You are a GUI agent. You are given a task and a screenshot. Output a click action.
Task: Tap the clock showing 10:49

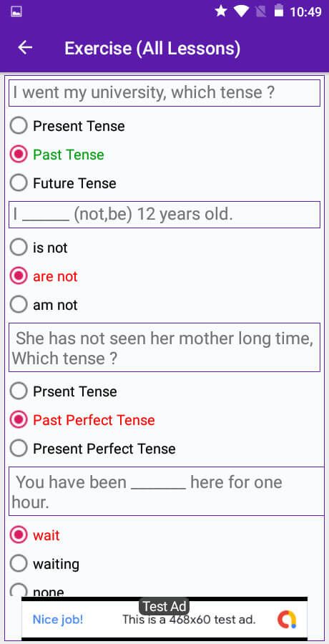pos(305,12)
